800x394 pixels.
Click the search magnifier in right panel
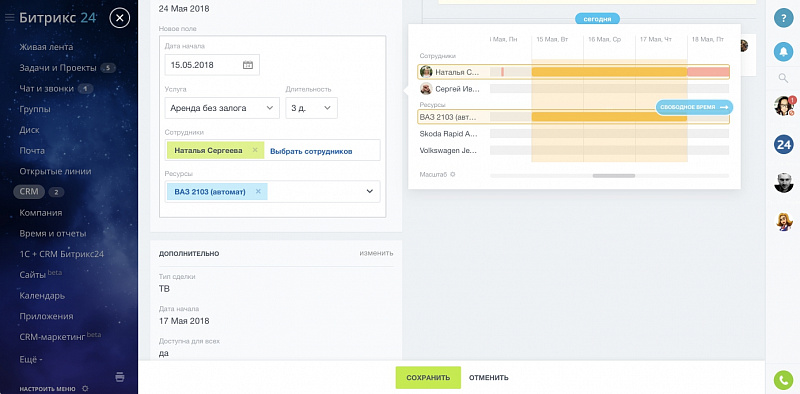783,78
